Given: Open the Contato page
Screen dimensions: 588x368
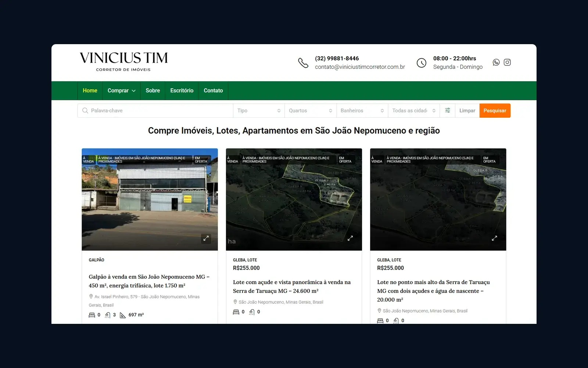Looking at the screenshot, I should 213,91.
